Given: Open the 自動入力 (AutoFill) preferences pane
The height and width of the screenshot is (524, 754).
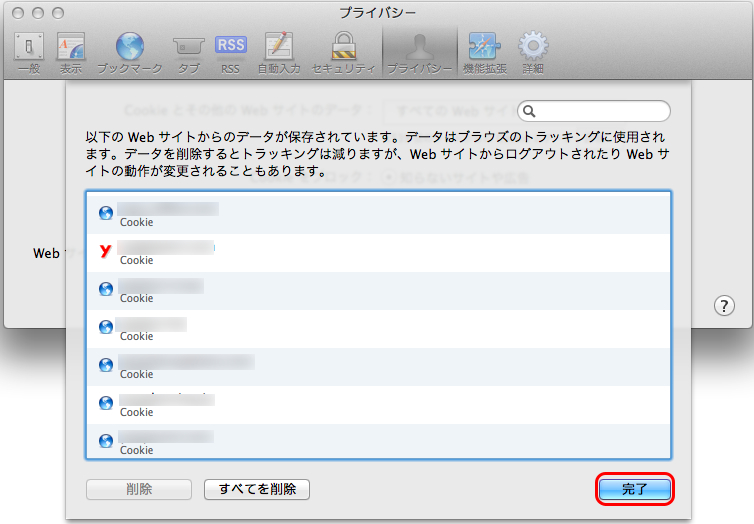Looking at the screenshot, I should tap(278, 52).
